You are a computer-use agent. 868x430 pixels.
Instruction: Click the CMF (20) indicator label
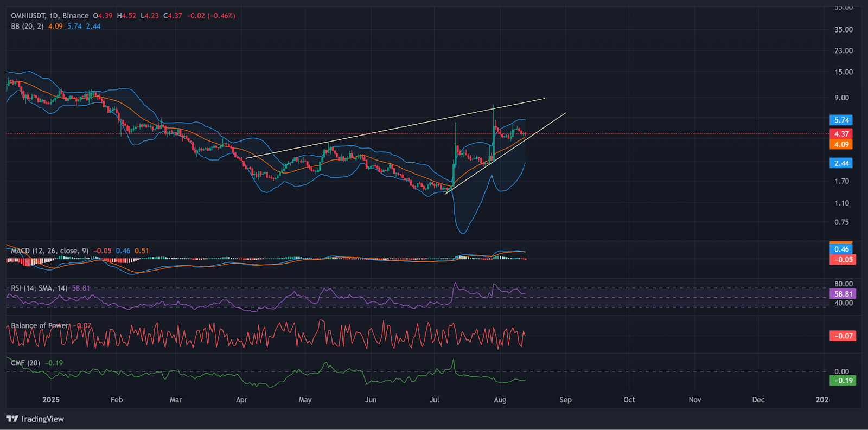[x=25, y=363]
